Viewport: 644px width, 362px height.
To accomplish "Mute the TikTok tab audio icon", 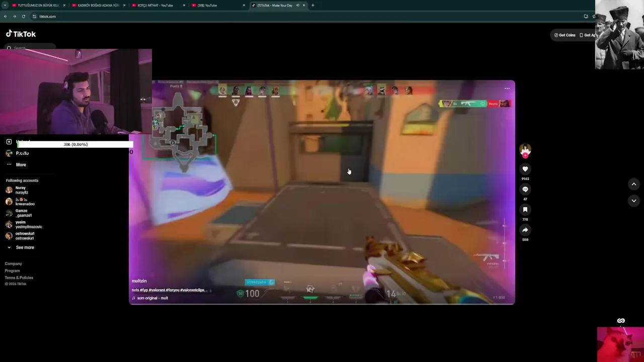I will click(297, 6).
